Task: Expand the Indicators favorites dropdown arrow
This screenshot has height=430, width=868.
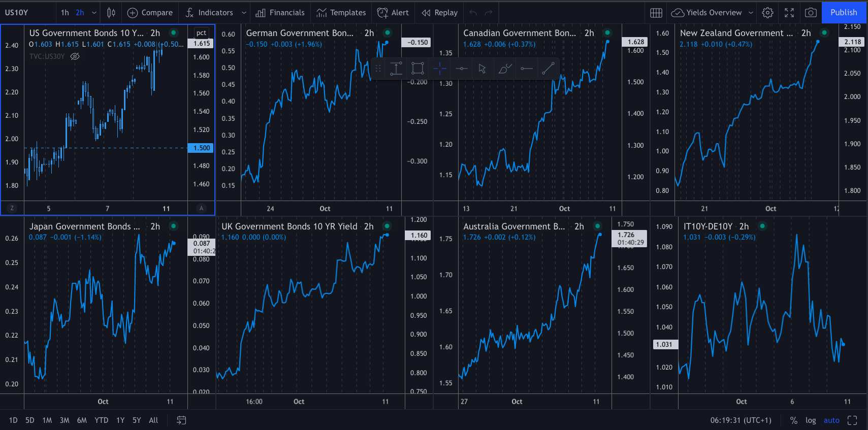Action: (x=244, y=13)
